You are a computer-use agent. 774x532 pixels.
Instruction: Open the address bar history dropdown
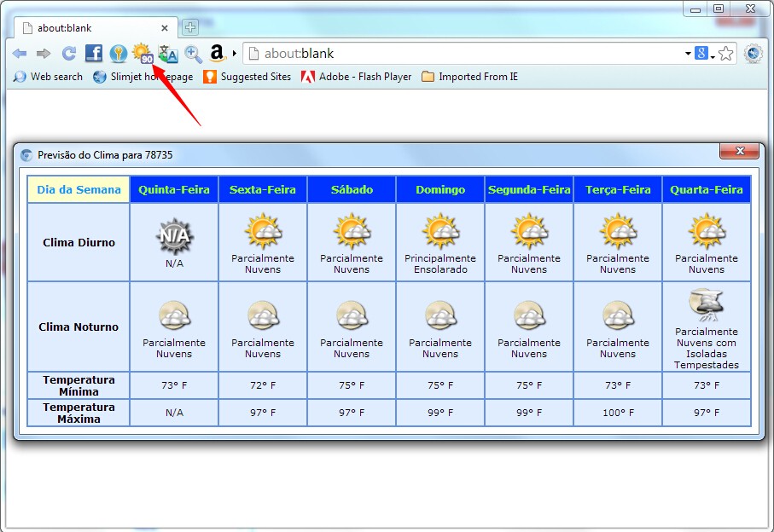click(688, 53)
